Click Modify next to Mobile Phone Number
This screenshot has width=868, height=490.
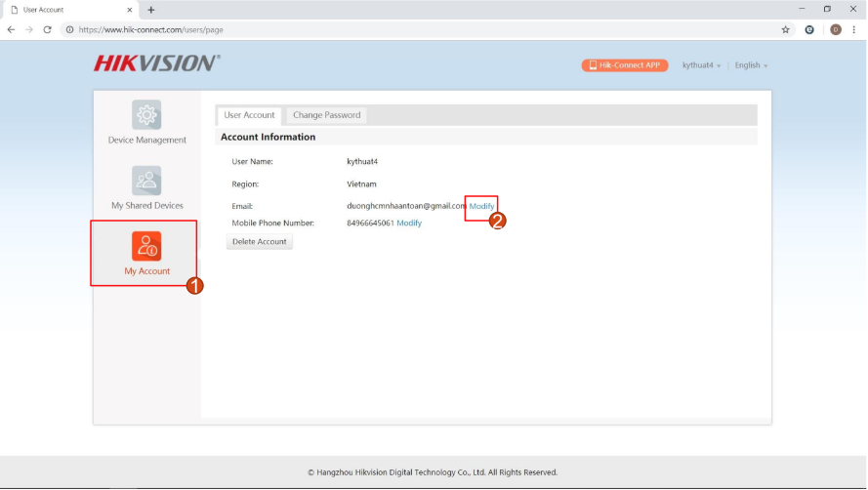tap(409, 224)
